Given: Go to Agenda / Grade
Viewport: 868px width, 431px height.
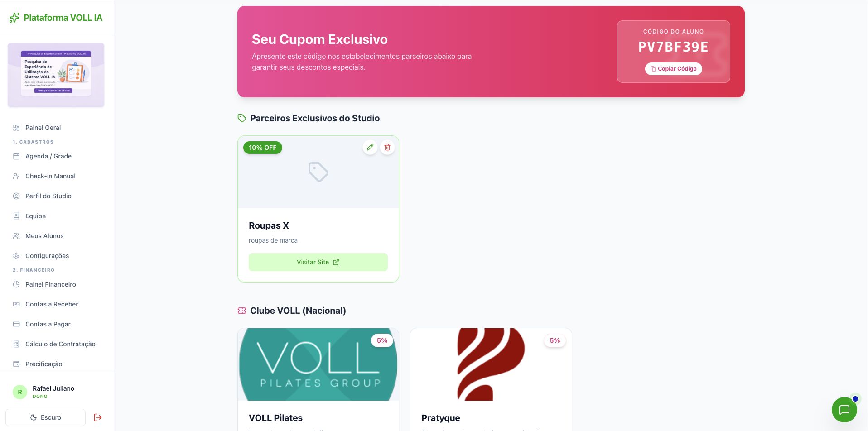Looking at the screenshot, I should 48,156.
